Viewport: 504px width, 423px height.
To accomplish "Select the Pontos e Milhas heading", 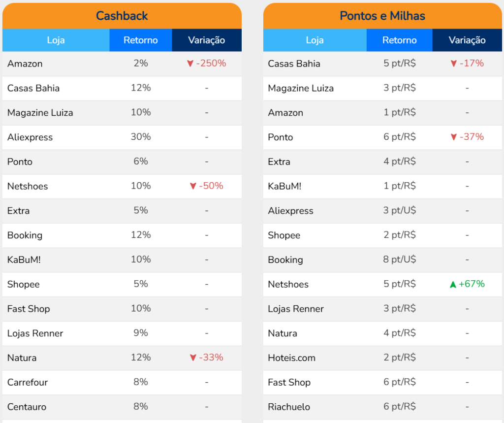I will [x=382, y=16].
